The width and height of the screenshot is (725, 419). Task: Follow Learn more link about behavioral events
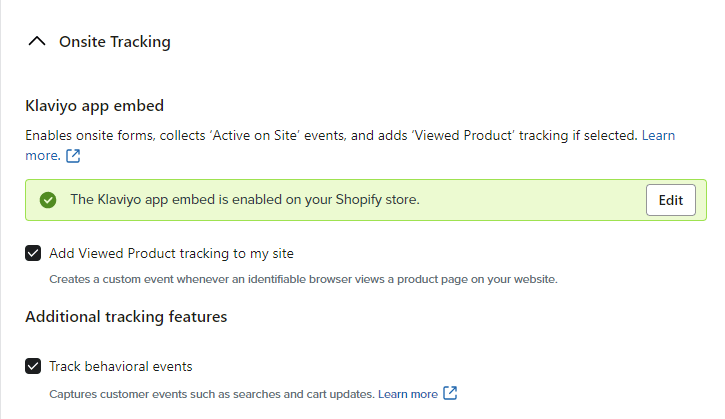pyautogui.click(x=408, y=394)
